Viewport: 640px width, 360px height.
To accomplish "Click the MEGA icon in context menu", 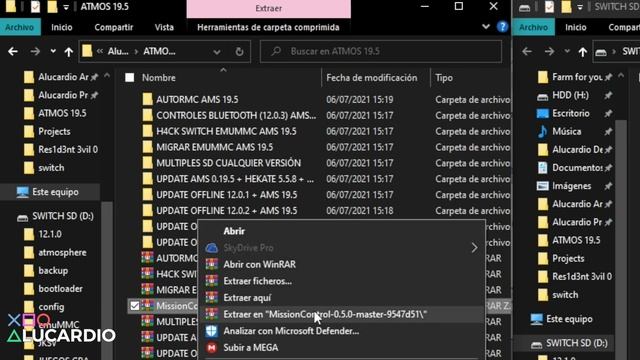I will pyautogui.click(x=211, y=348).
